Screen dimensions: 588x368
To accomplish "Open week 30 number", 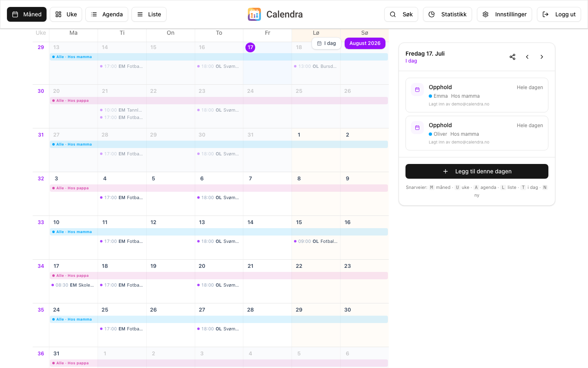I will point(41,91).
